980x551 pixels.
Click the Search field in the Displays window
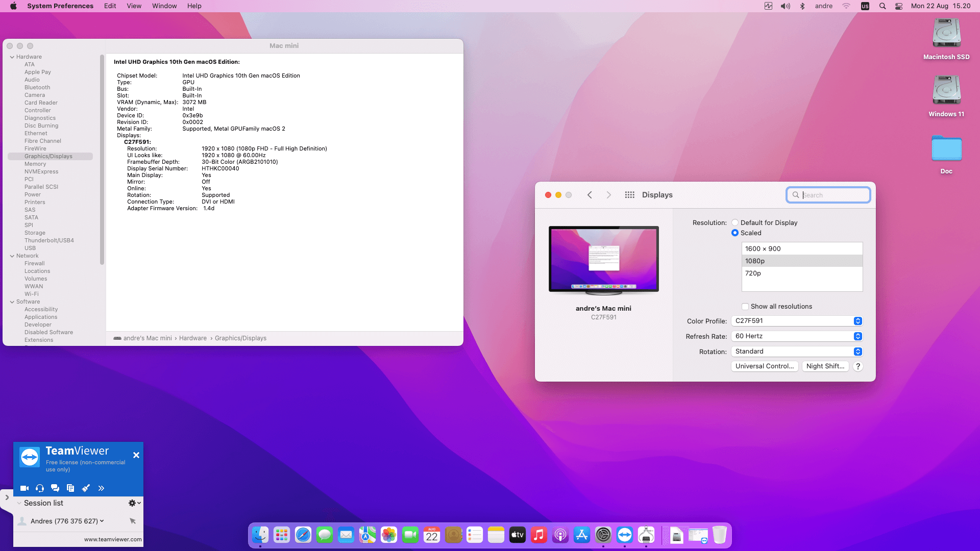coord(833,195)
